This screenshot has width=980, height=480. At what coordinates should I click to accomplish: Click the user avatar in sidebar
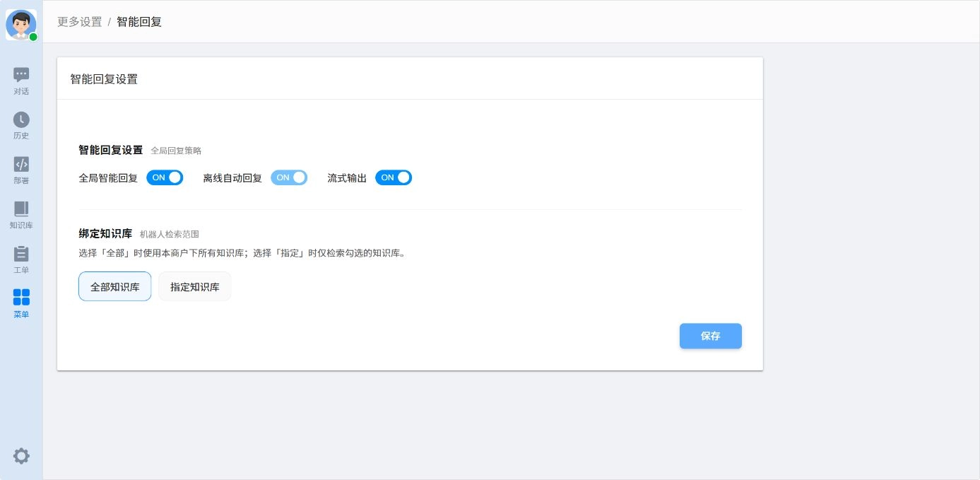click(21, 25)
